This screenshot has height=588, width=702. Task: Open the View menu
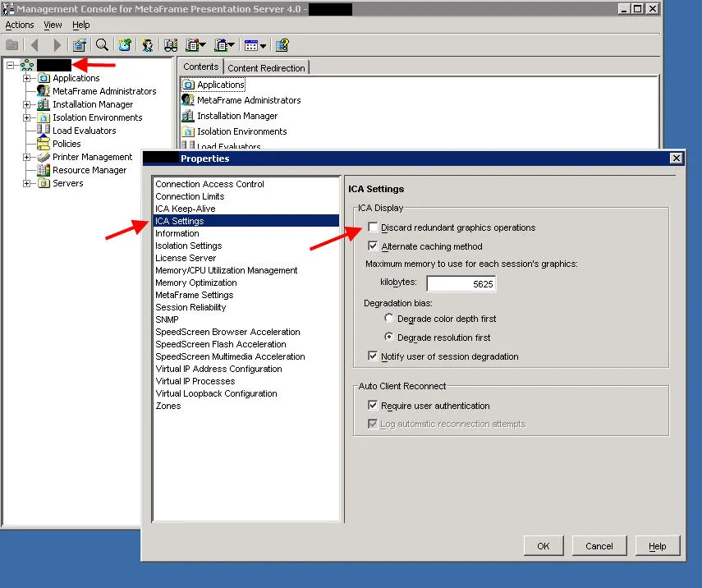click(x=53, y=25)
